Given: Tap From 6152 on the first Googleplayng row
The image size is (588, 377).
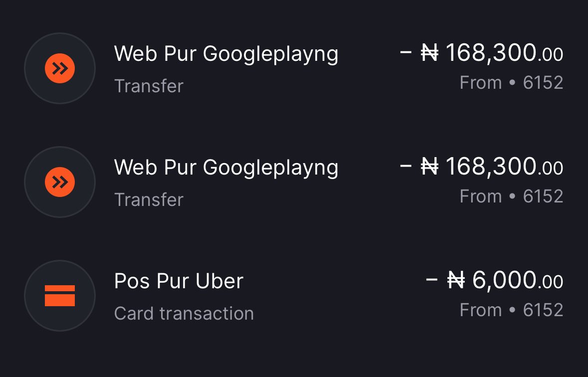Looking at the screenshot, I should 512,82.
